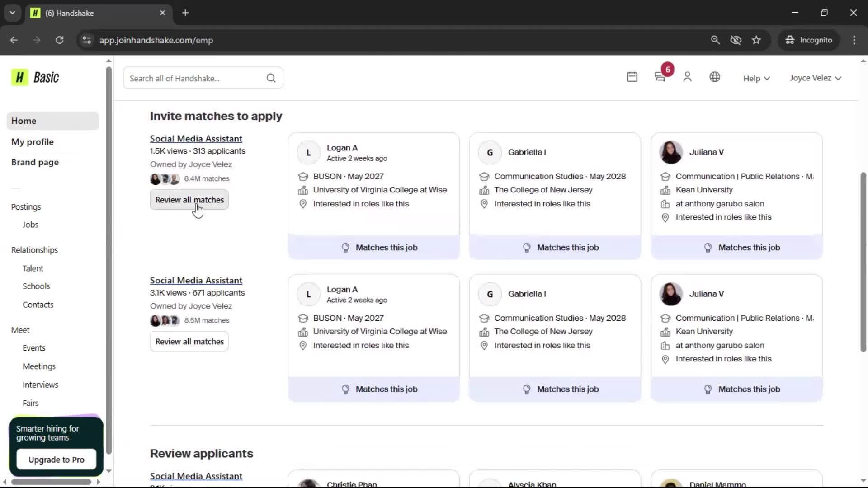Open Meetings in the sidebar
This screenshot has height=488, width=868.
39,366
